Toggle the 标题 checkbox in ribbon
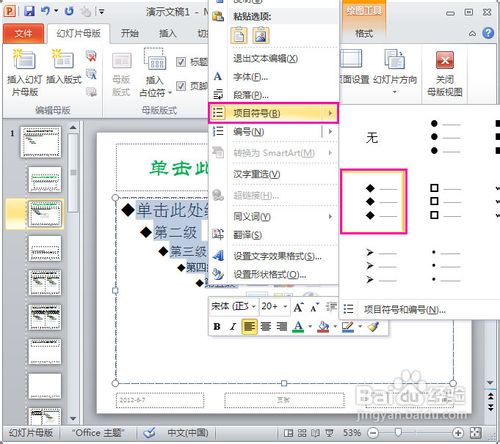The image size is (500, 444). point(181,62)
